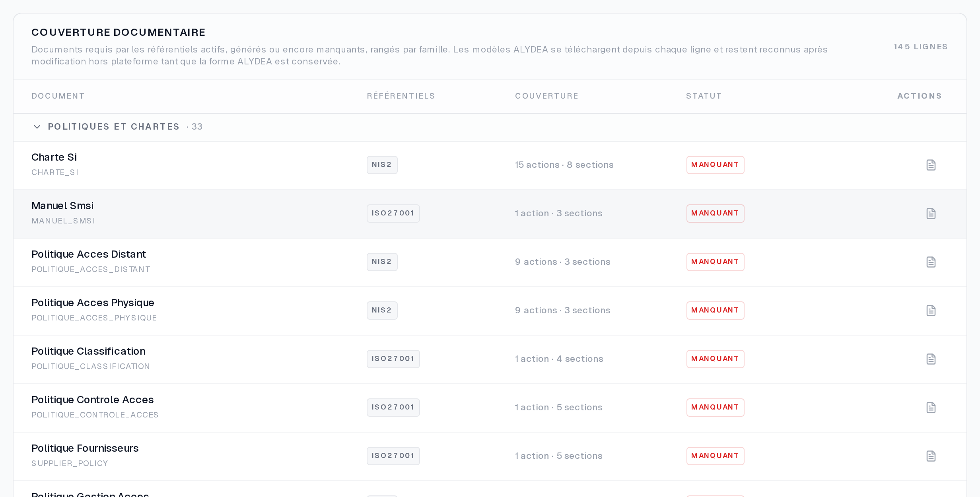Open document icon for Politique Acces Distant
Screen dimensions: 980x497
click(931, 262)
